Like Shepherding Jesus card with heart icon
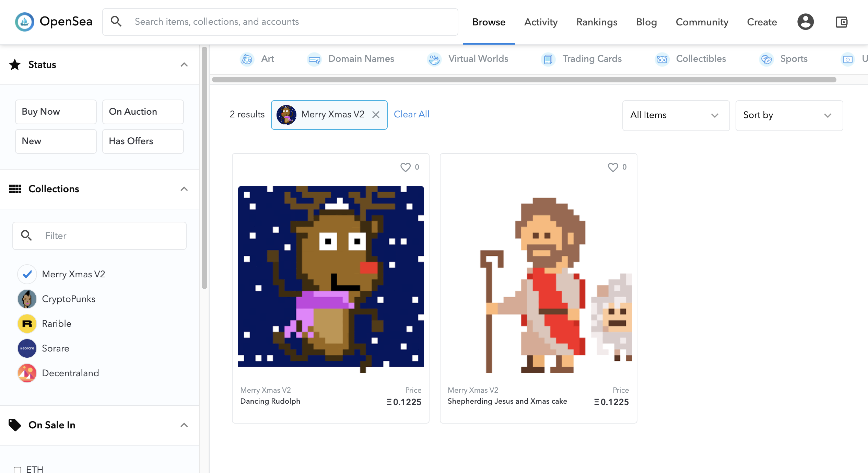Image resolution: width=868 pixels, height=473 pixels. coord(613,167)
